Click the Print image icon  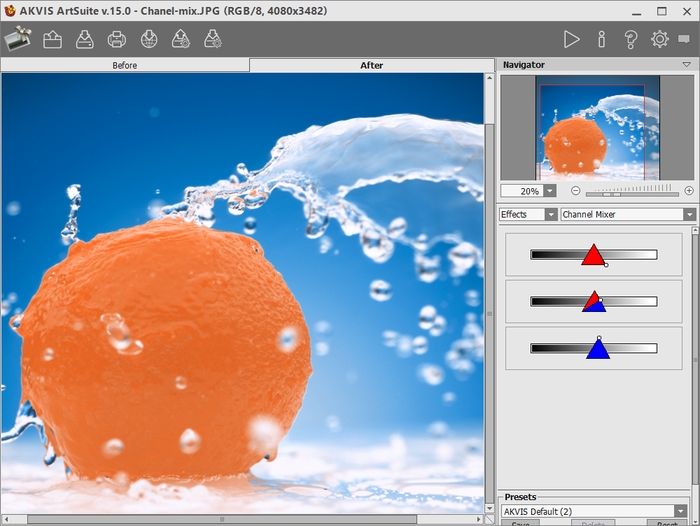(117, 39)
